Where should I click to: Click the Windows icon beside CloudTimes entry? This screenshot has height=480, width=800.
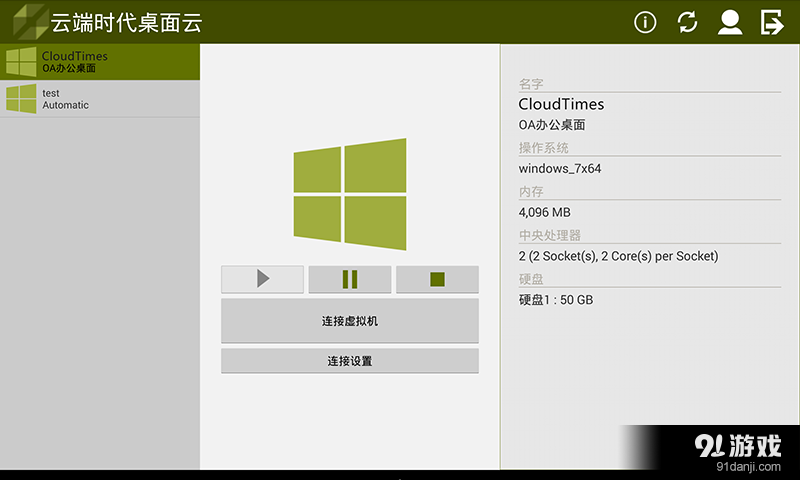click(21, 62)
